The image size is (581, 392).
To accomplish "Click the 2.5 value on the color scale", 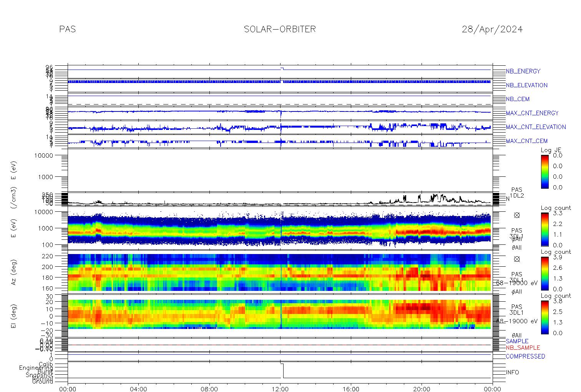I will pos(558,312).
